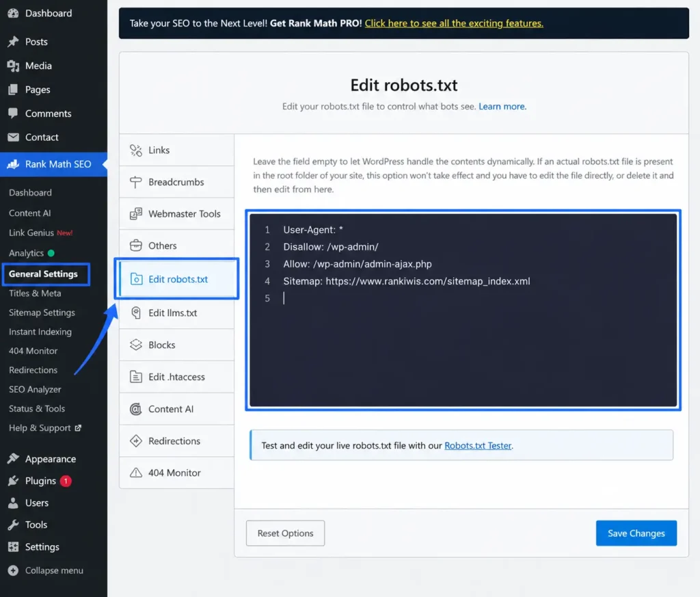The width and height of the screenshot is (700, 597).
Task: Click the Links tab chain icon
Action: [136, 150]
